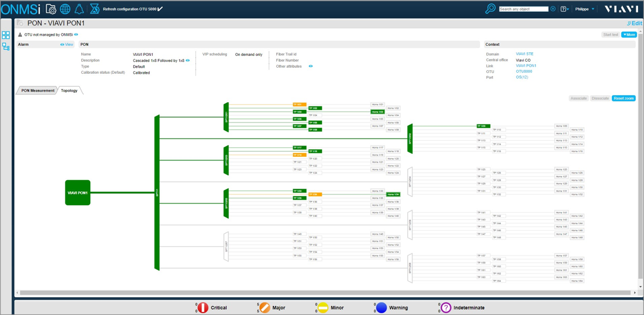Viewport: 644px width, 315px height.
Task: Click the Start test button
Action: click(610, 35)
